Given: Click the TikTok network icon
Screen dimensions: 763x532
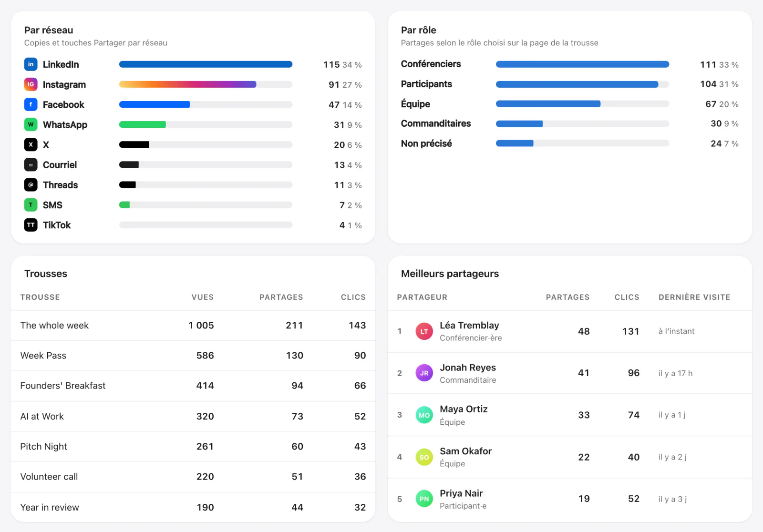Looking at the screenshot, I should (31, 225).
